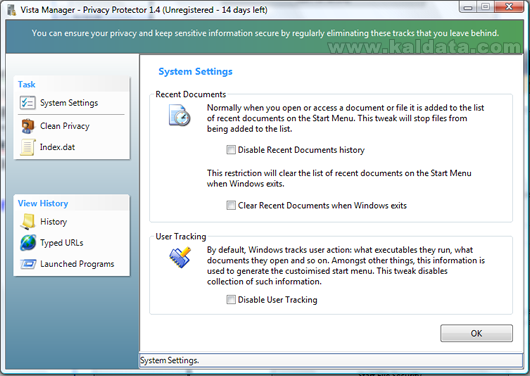
Task: Click the User Tracking brush icon
Action: 180,258
